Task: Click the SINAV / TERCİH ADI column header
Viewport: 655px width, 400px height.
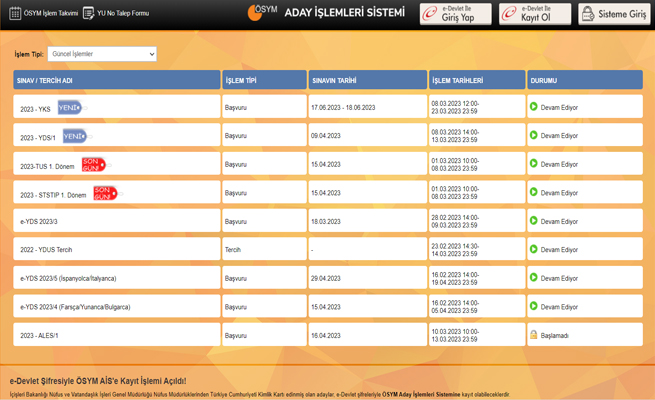Action: pos(117,80)
